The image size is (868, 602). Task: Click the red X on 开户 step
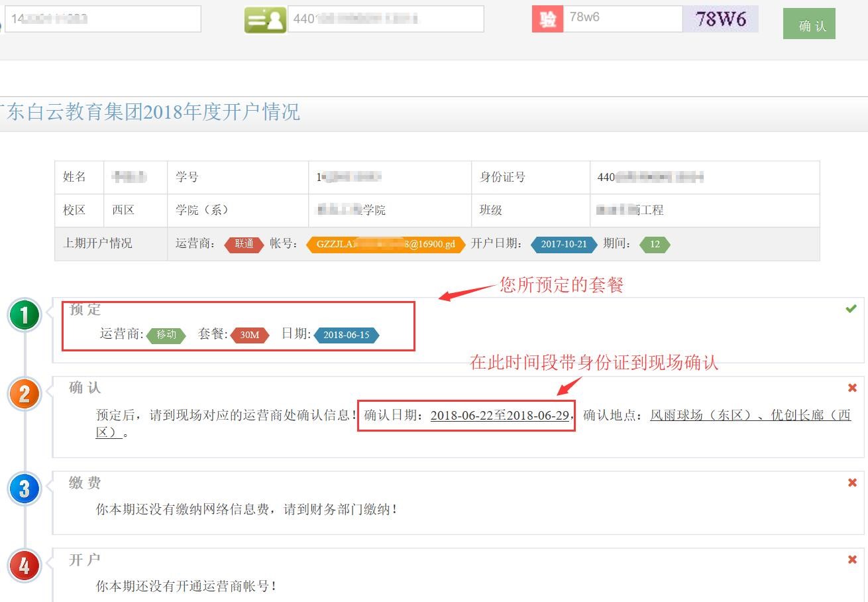pyautogui.click(x=852, y=560)
